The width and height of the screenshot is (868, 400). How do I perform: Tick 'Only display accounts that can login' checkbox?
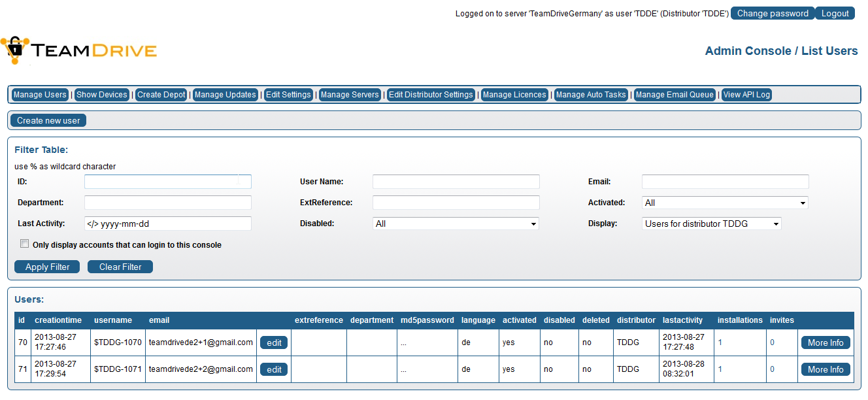point(25,244)
